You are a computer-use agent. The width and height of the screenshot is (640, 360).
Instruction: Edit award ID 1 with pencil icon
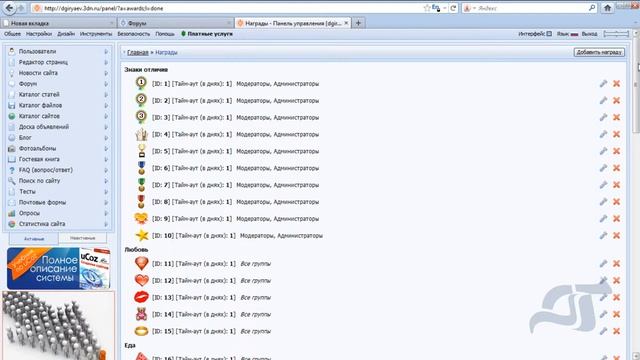(x=603, y=84)
